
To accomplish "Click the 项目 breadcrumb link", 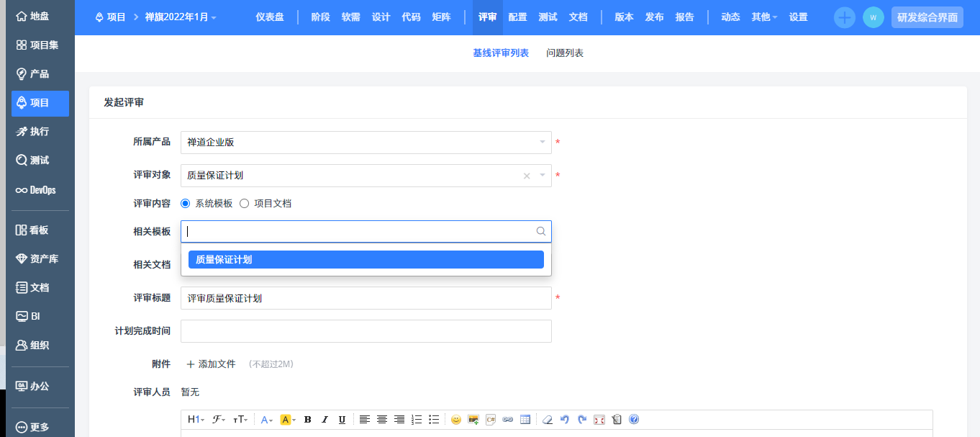I will click(x=111, y=17).
